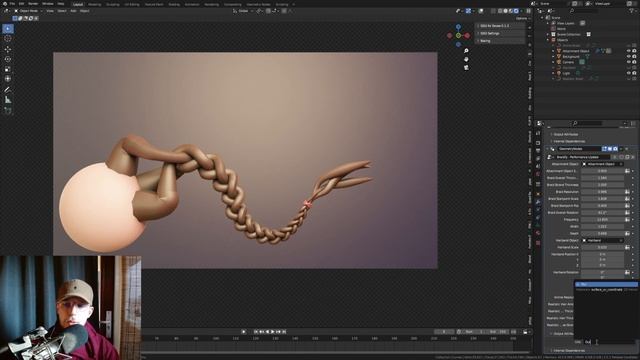This screenshot has height=360, width=640.
Task: Switch to the Geometry Nodes workspace tab
Action: (258, 4)
